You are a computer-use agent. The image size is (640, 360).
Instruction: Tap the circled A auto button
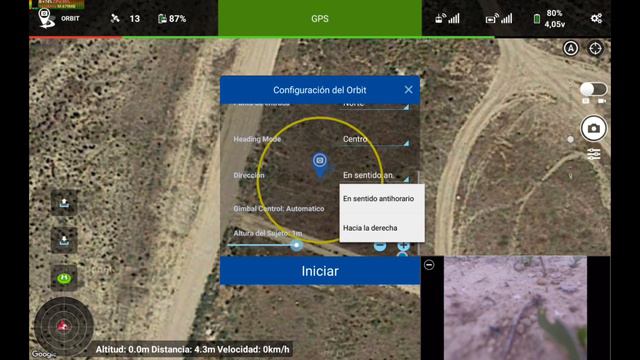tap(571, 49)
